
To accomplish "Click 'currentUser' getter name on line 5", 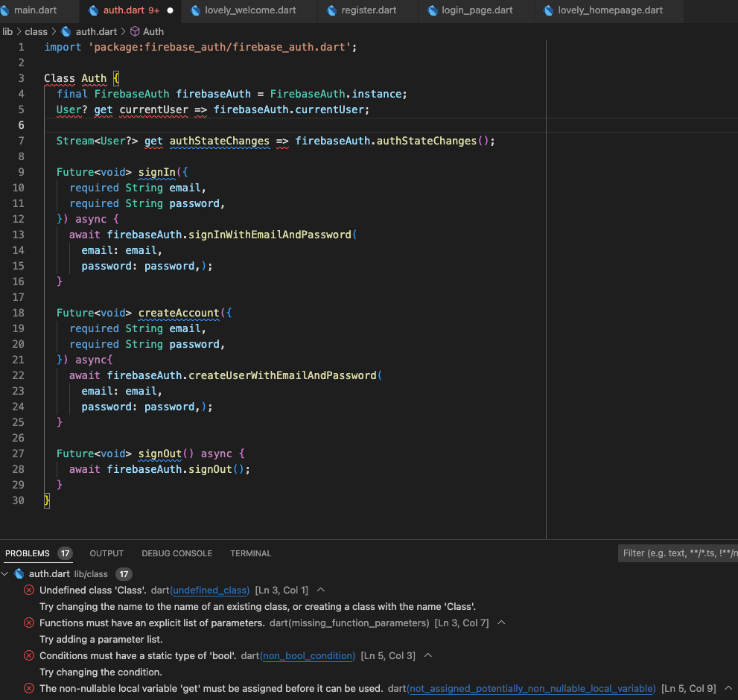I will (153, 109).
